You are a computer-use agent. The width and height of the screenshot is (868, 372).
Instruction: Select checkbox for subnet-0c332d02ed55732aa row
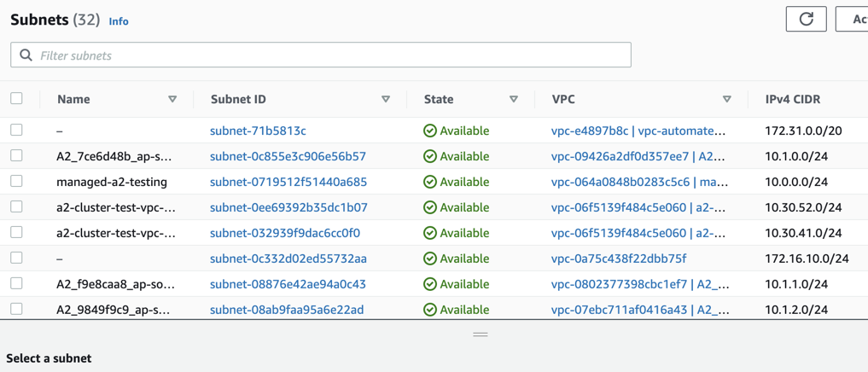[17, 258]
